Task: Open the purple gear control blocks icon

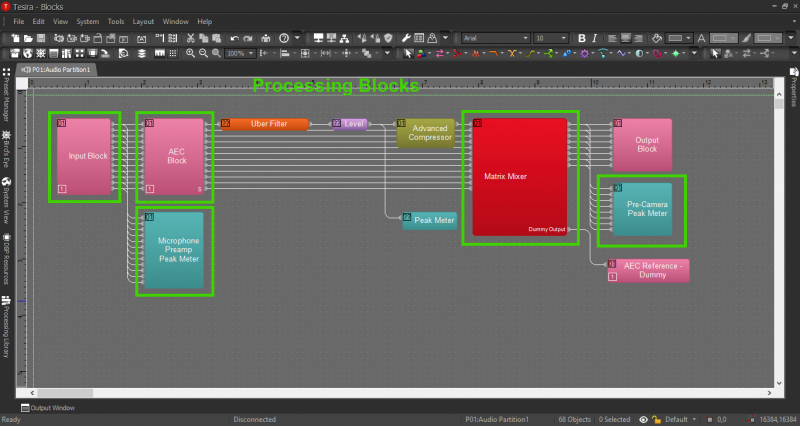Action: 585,53
